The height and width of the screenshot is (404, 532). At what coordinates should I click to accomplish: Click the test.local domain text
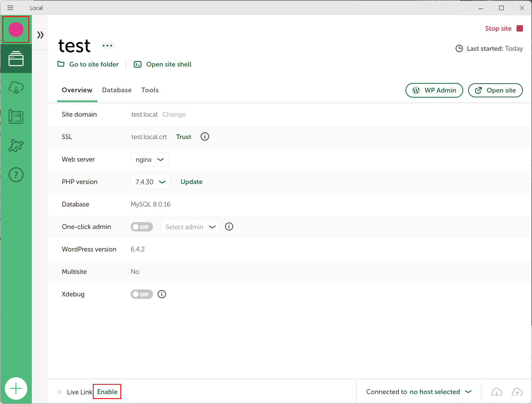[144, 114]
